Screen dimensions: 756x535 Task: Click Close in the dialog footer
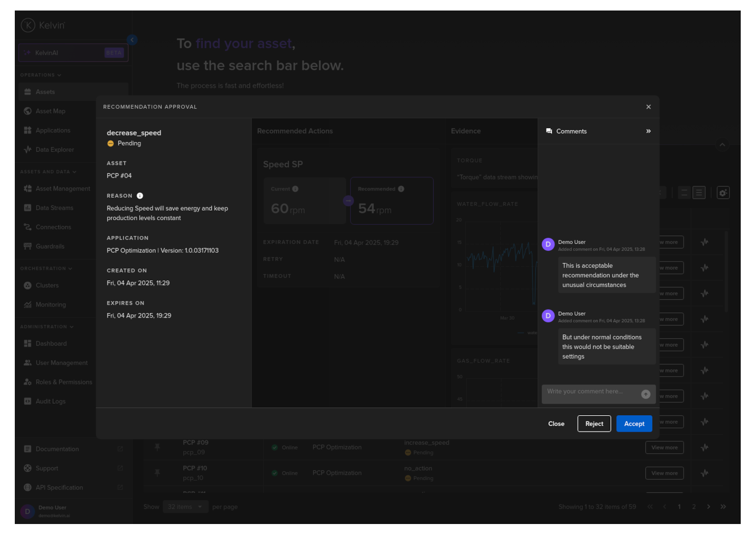click(556, 424)
